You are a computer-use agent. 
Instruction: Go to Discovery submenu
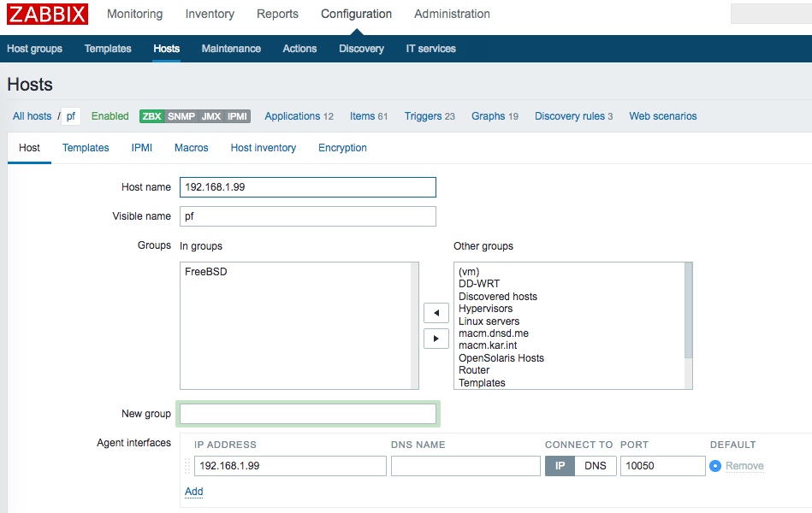tap(361, 49)
